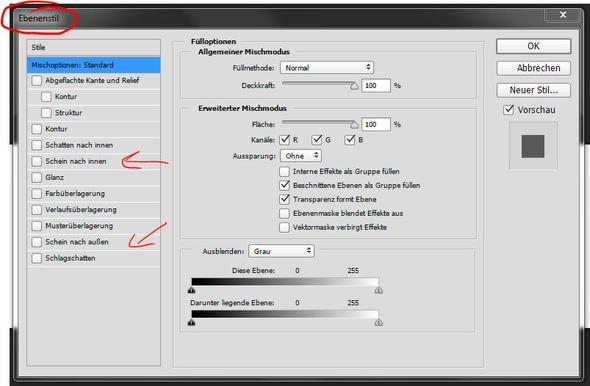
Task: Enable Farbüberlagerung checkbox
Action: (x=37, y=193)
